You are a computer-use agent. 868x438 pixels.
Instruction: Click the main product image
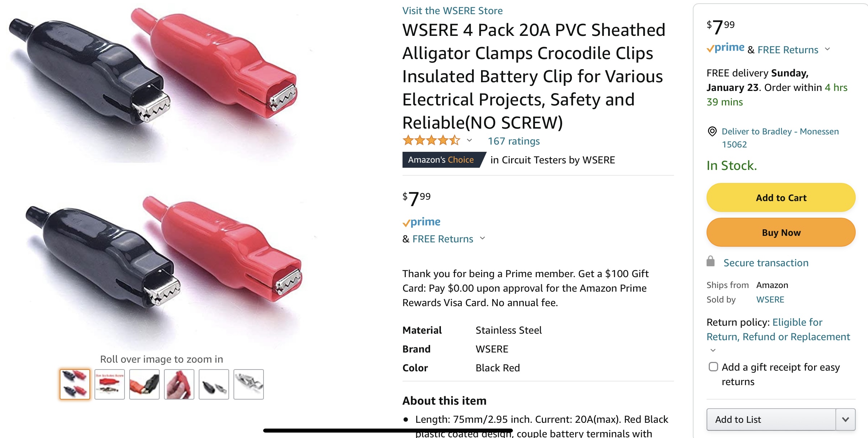(x=159, y=174)
